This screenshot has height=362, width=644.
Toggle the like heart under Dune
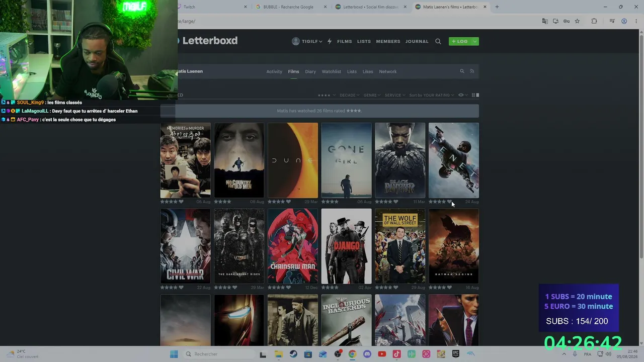288,202
